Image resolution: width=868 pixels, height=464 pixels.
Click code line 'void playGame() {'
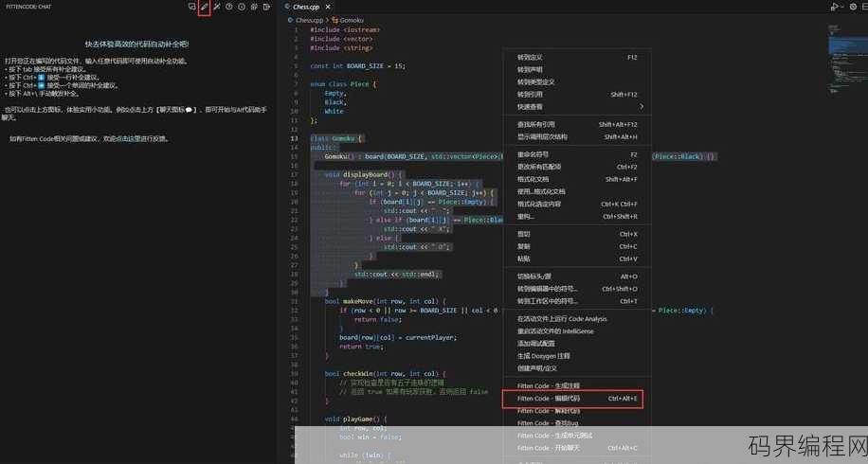356,419
